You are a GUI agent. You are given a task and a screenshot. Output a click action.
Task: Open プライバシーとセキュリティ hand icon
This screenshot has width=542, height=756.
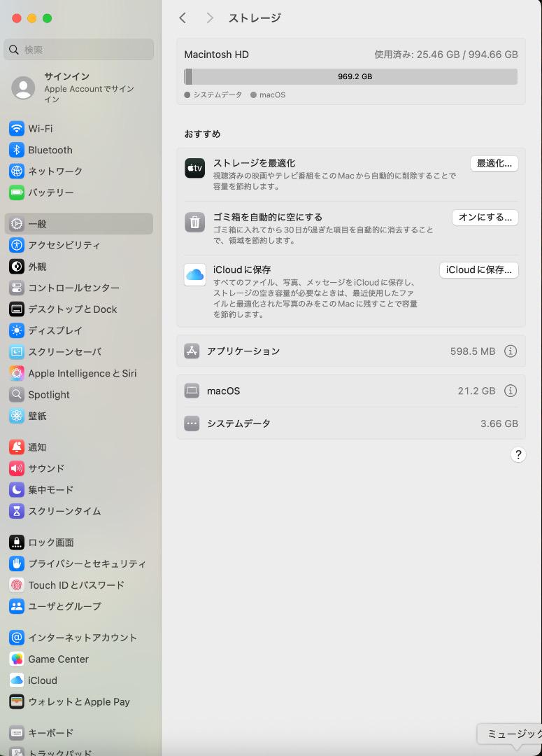click(16, 563)
